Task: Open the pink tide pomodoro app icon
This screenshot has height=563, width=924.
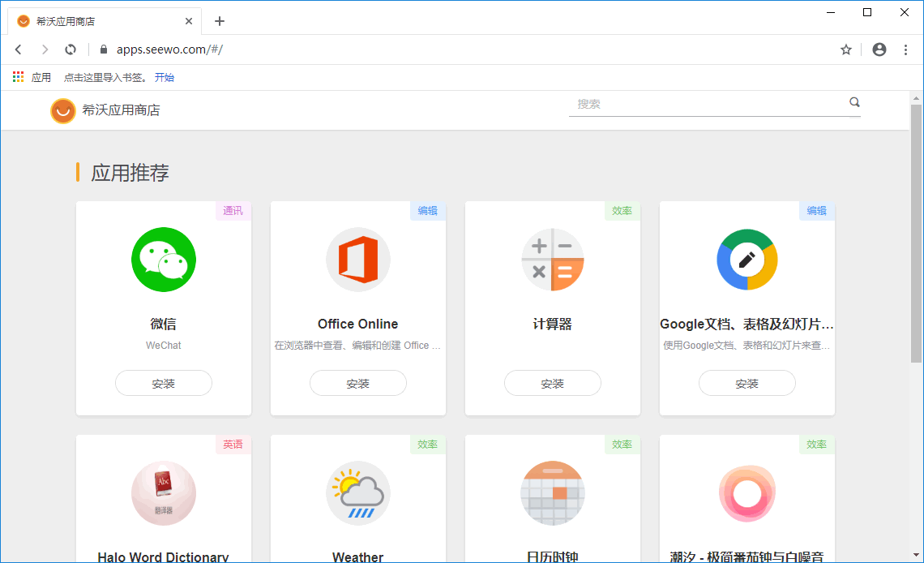Action: click(x=747, y=493)
